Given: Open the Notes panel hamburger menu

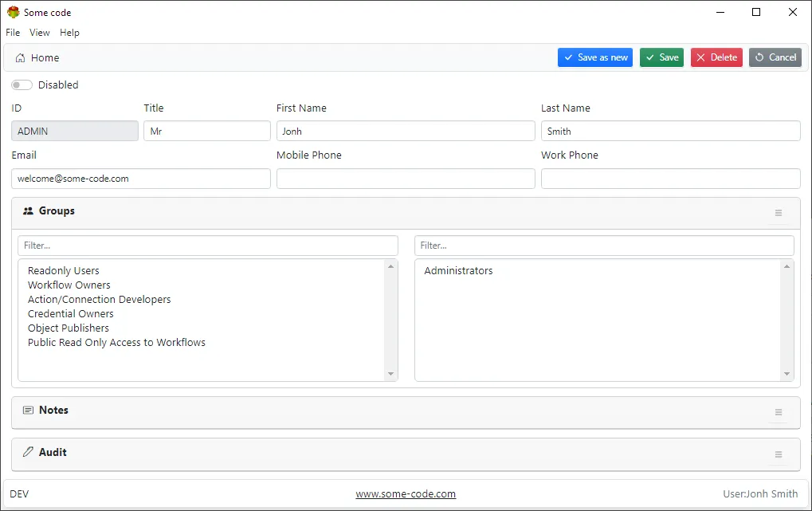Looking at the screenshot, I should tap(779, 412).
